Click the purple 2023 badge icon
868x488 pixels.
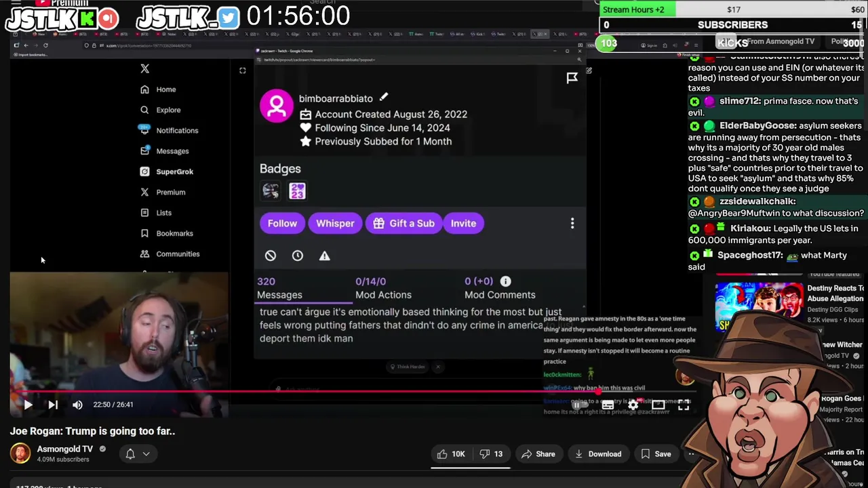297,191
